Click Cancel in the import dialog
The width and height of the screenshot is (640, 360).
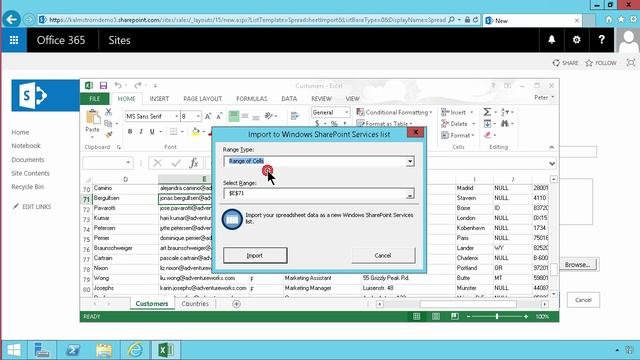pos(383,256)
